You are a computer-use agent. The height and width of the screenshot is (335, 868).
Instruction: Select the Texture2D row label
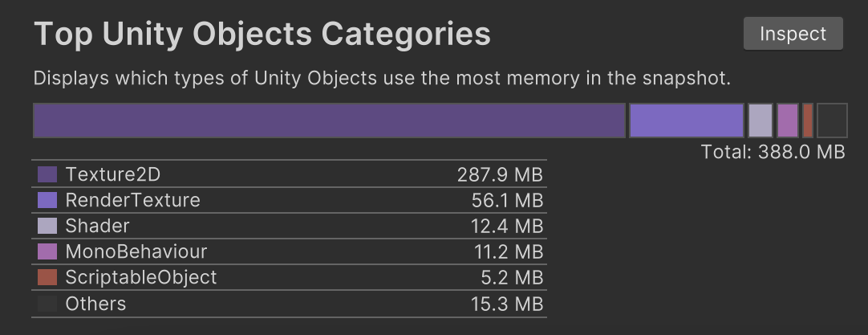[113, 174]
